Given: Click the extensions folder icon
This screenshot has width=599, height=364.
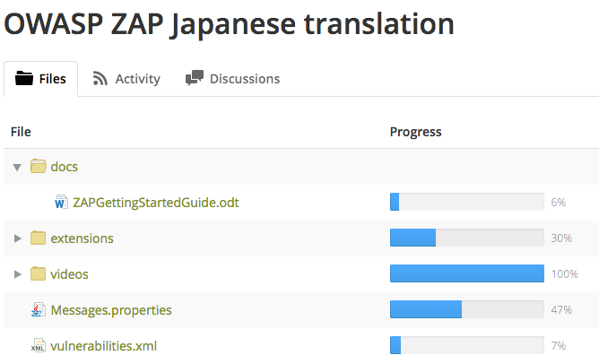Looking at the screenshot, I should (x=38, y=238).
